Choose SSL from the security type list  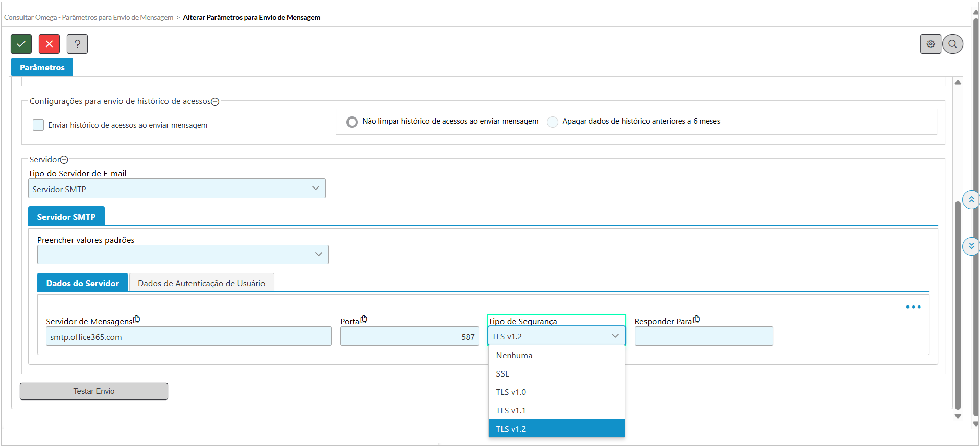click(503, 374)
